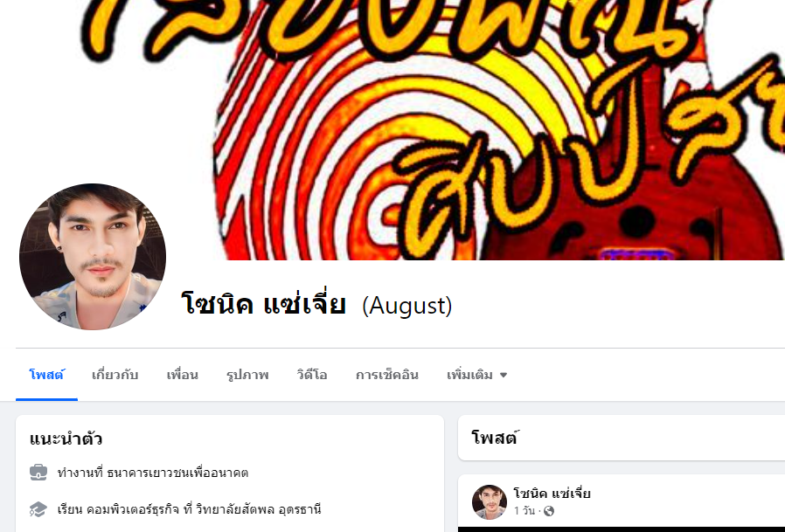Click the graduation cap education icon
This screenshot has width=785, height=532.
(x=38, y=509)
